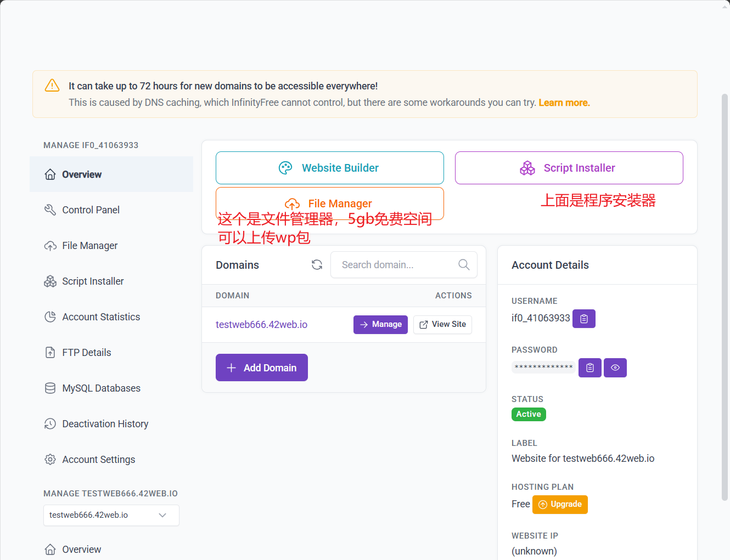The width and height of the screenshot is (730, 560).
Task: Open the Learn more link
Action: (x=564, y=103)
